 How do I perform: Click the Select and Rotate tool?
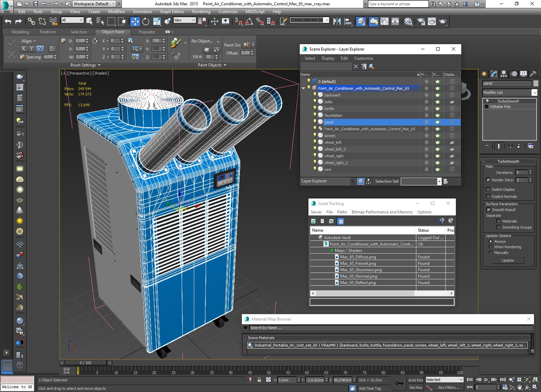tap(146, 21)
